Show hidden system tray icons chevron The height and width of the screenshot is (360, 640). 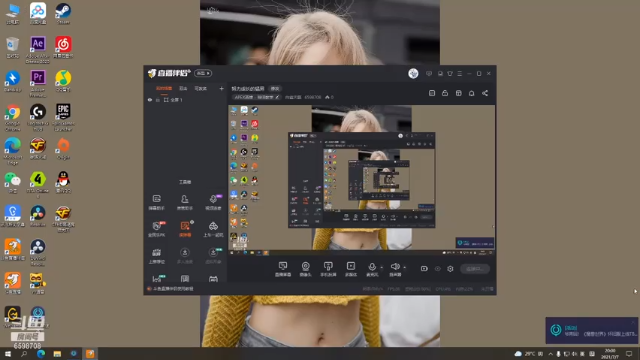point(550,354)
